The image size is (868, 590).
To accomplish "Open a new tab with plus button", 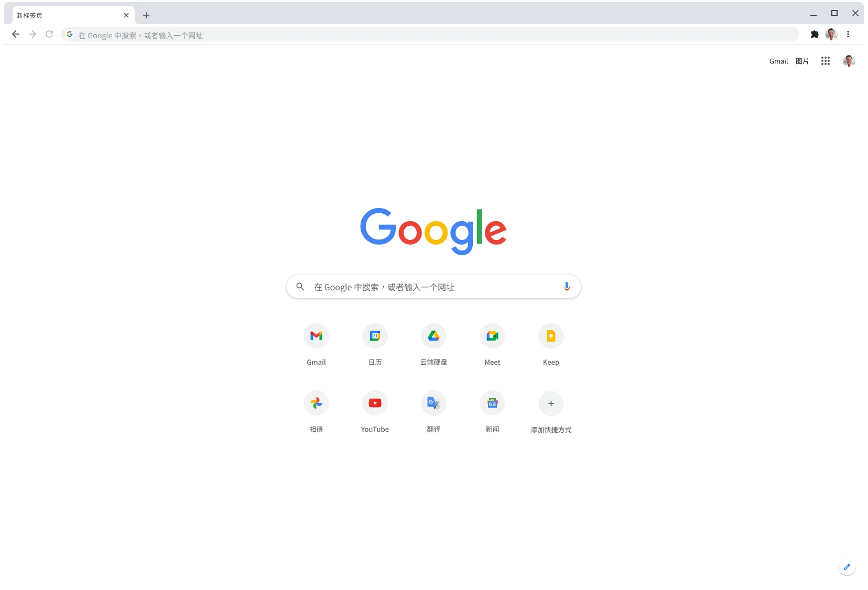I will coord(146,15).
